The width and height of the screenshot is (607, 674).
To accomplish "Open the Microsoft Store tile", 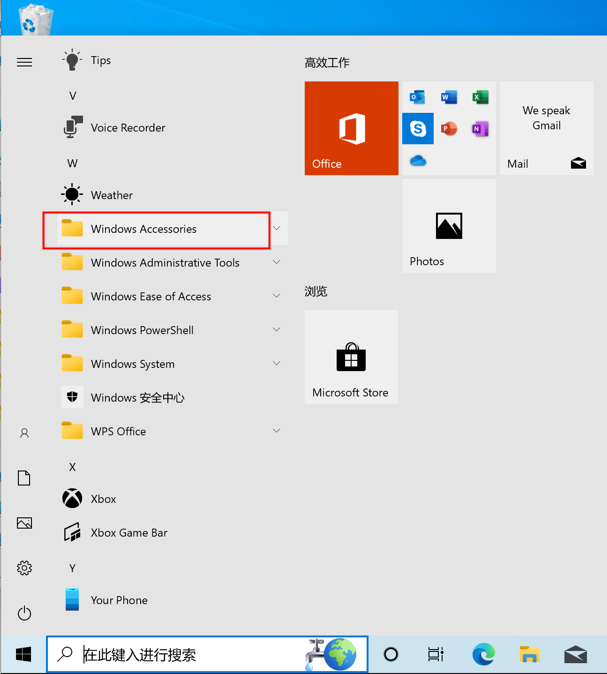I will pyautogui.click(x=351, y=357).
